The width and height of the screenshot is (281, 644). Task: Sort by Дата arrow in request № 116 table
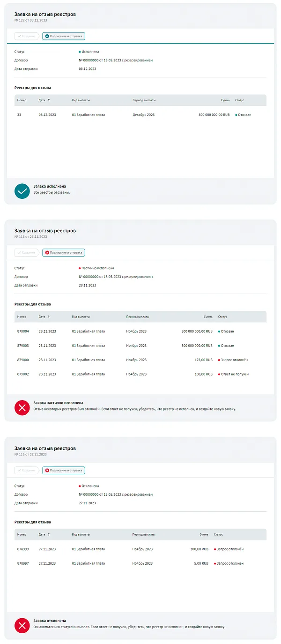(49, 534)
